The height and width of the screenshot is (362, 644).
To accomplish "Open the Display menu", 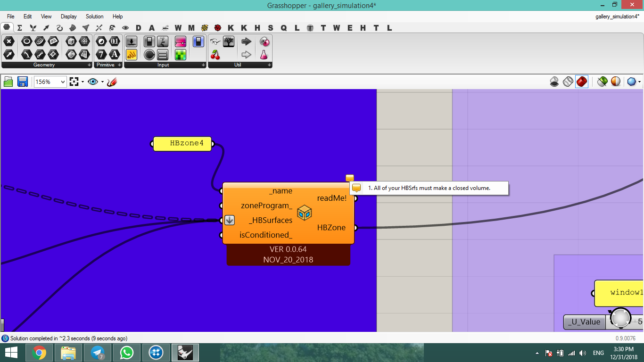I will tap(69, 16).
